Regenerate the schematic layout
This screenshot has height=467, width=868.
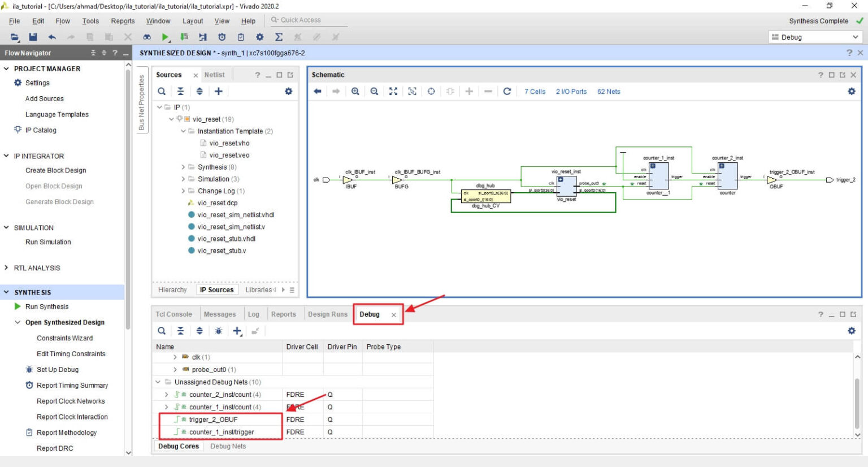click(x=508, y=91)
